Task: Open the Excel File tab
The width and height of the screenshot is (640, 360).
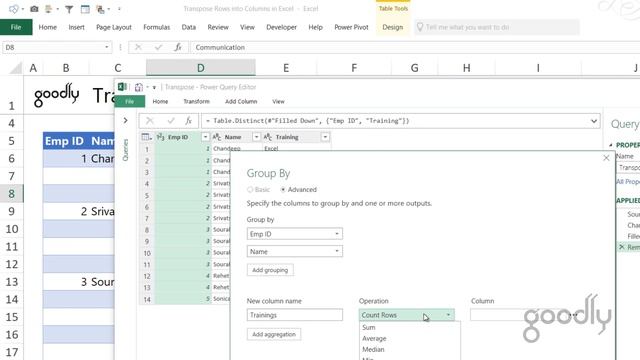Action: [16, 27]
